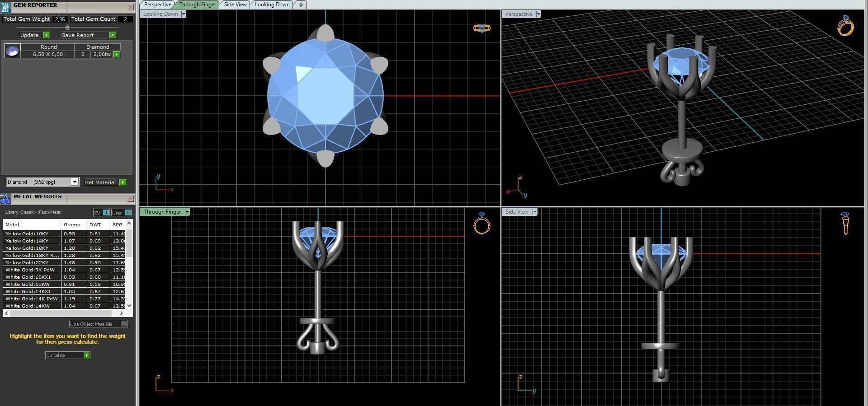The image size is (868, 406).
Task: Click the Through Finger viewport ring icon
Action: coord(482,224)
